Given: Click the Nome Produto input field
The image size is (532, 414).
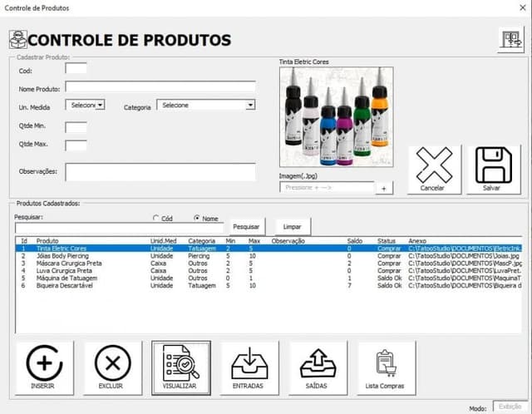Looking at the screenshot, I should tap(160, 86).
